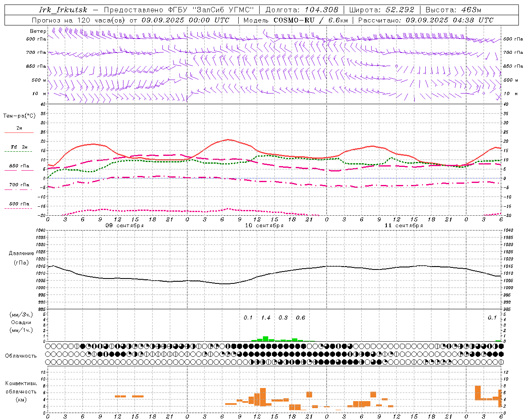This screenshot has height=420, width=525.
Task: Click the "Td 2м" dew point legend entry
Action: point(19,147)
